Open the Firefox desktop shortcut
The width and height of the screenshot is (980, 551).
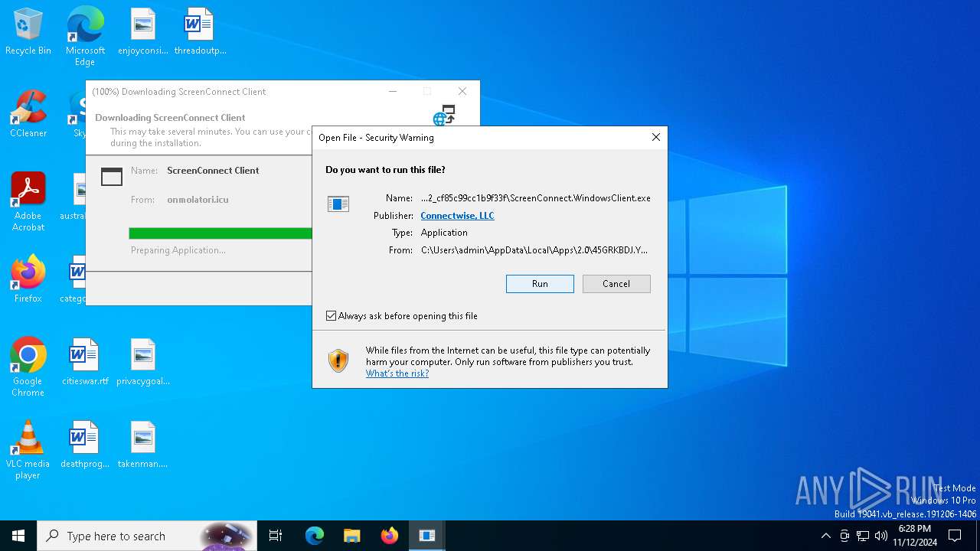tap(28, 280)
